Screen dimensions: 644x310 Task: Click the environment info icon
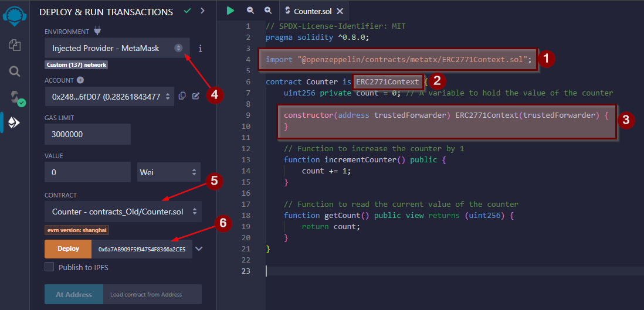click(200, 49)
